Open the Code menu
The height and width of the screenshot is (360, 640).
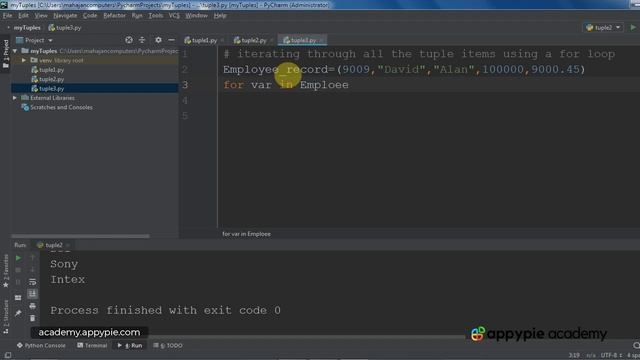pyautogui.click(x=90, y=16)
